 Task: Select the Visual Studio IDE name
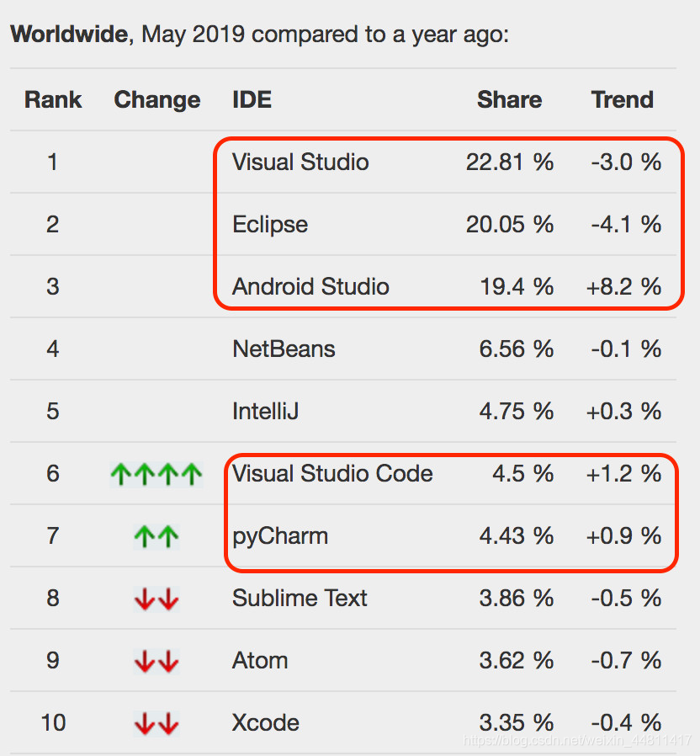coord(300,162)
